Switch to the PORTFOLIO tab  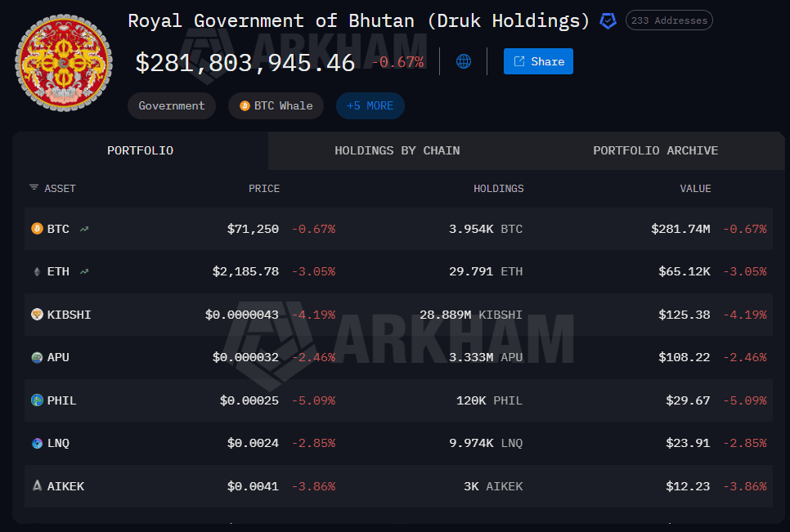140,150
